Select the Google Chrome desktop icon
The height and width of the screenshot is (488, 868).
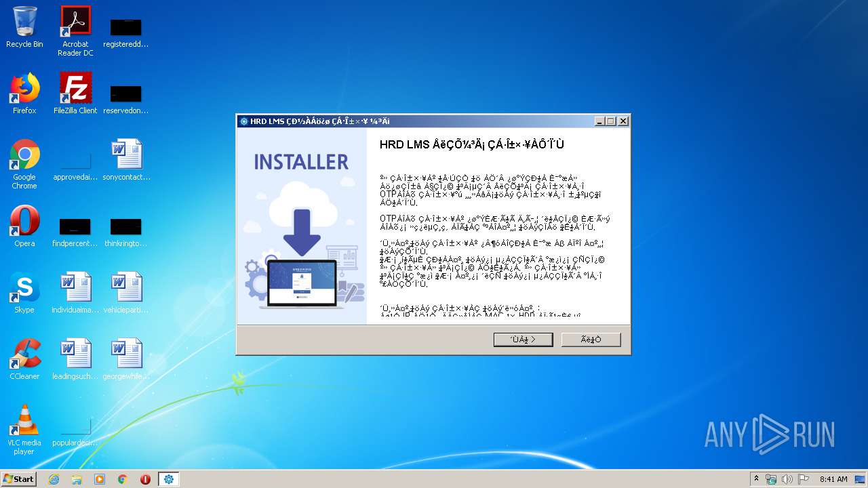[x=24, y=164]
